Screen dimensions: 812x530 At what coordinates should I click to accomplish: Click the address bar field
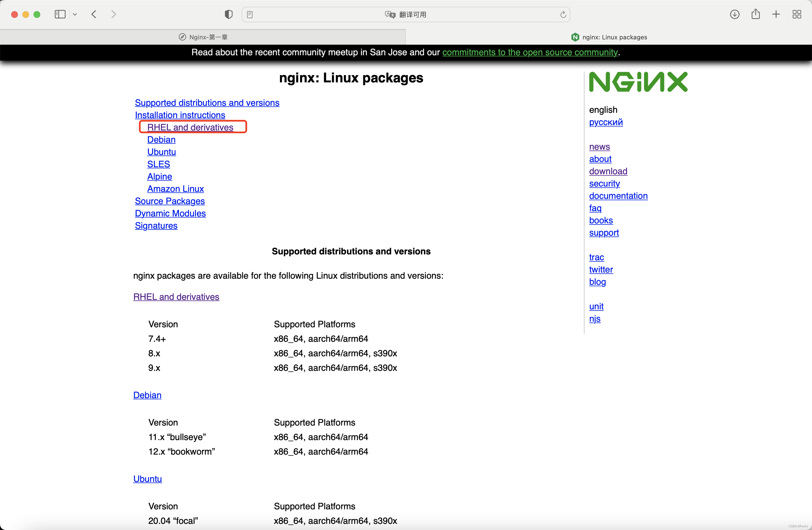(x=406, y=15)
